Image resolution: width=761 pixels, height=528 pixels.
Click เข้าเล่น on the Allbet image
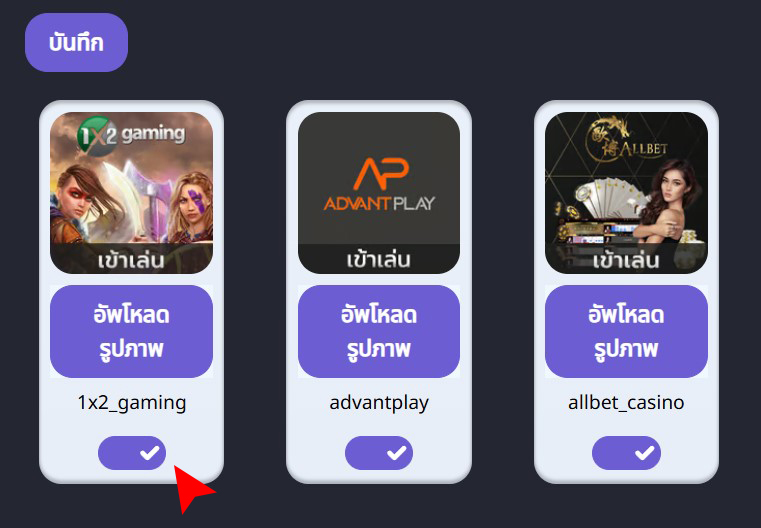pyautogui.click(x=626, y=260)
